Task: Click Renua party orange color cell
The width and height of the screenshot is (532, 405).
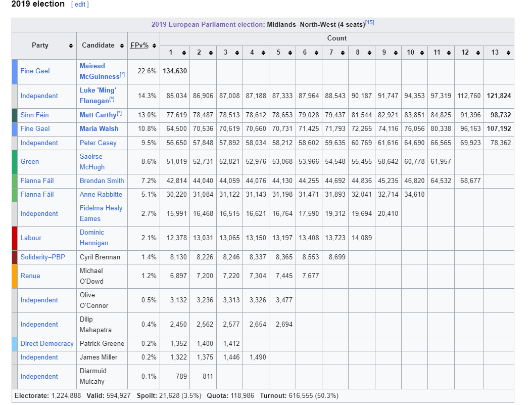Action: [x=15, y=276]
